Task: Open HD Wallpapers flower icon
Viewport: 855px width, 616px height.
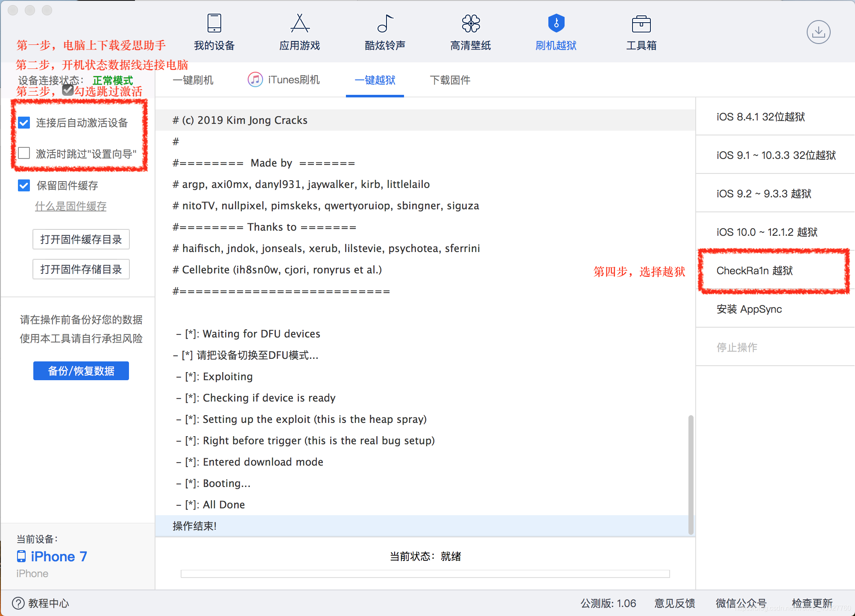Action: (x=471, y=23)
